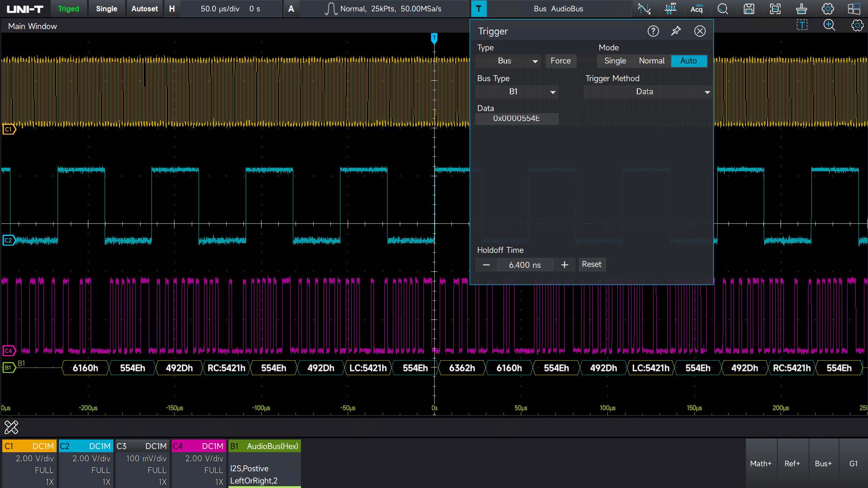Pin the Trigger panel

[676, 31]
